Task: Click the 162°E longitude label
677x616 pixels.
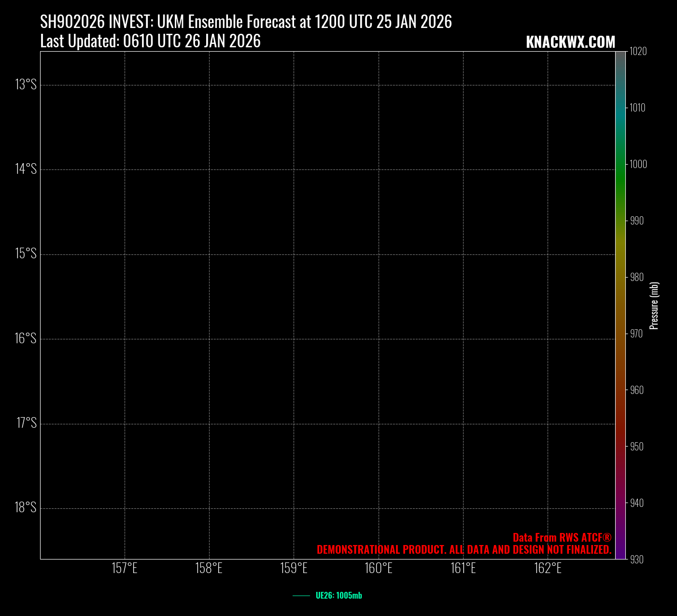Action: [x=548, y=568]
